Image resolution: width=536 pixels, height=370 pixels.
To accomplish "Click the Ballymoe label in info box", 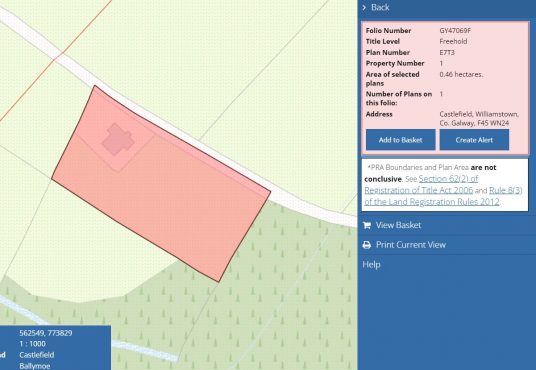I will point(35,366).
